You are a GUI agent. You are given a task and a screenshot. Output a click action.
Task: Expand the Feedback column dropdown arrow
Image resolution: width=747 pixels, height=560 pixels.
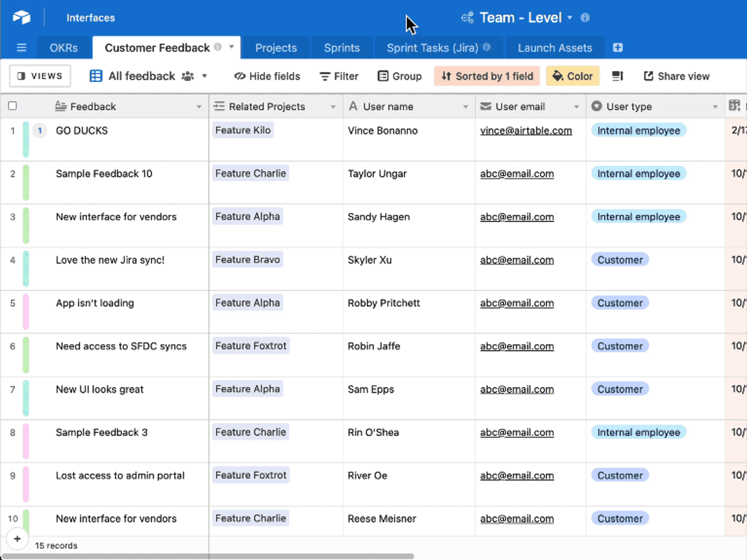pyautogui.click(x=199, y=107)
